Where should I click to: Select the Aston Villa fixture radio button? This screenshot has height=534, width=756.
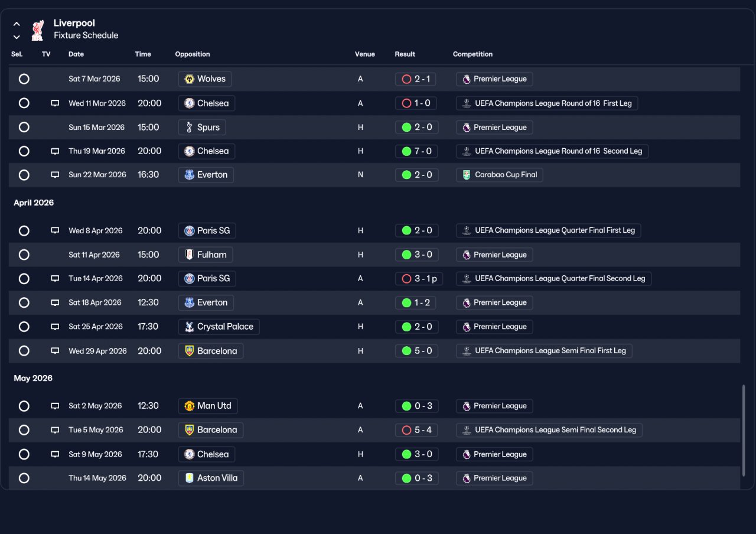(x=24, y=478)
